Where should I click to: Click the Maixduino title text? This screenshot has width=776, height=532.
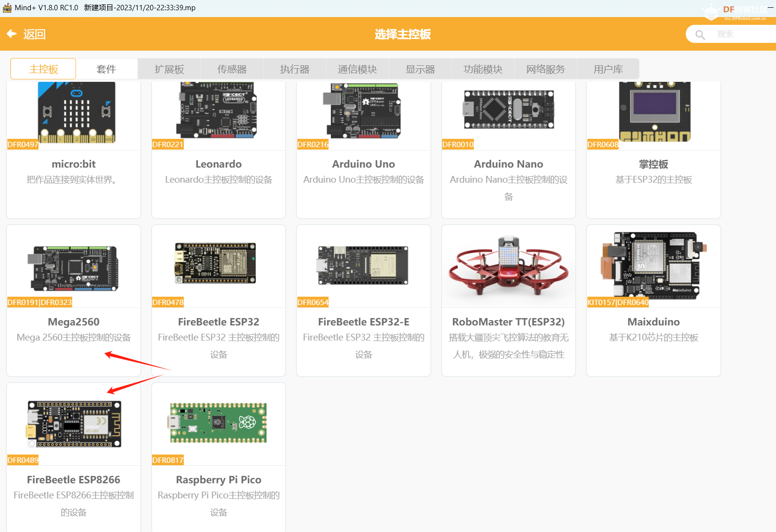click(x=654, y=322)
